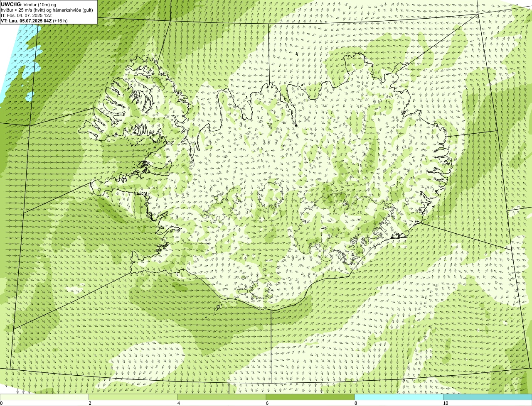Image resolution: width=532 pixels, height=406 pixels.
Task: Click the colorbar tick label '6'
Action: click(x=267, y=403)
